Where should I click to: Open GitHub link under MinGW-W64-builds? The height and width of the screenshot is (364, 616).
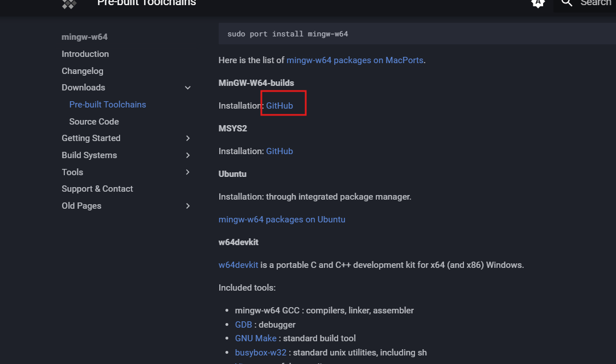point(280,106)
